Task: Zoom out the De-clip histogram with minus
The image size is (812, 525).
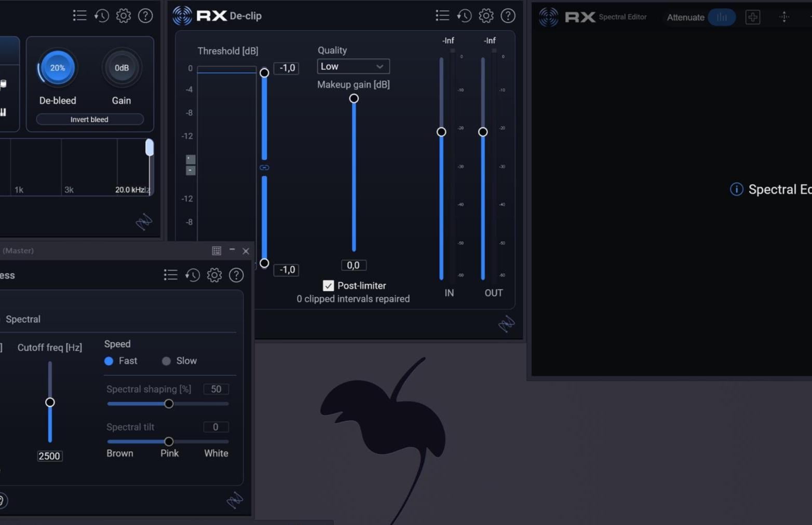Action: click(x=191, y=170)
